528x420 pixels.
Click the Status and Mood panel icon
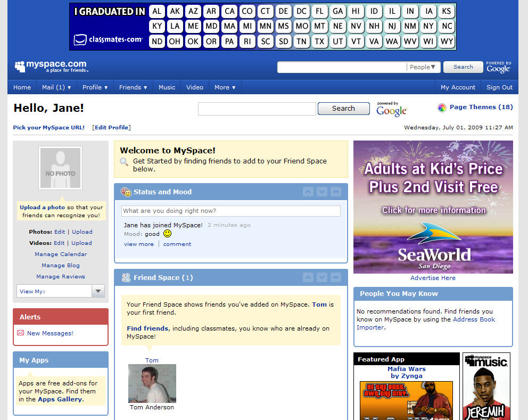(126, 192)
